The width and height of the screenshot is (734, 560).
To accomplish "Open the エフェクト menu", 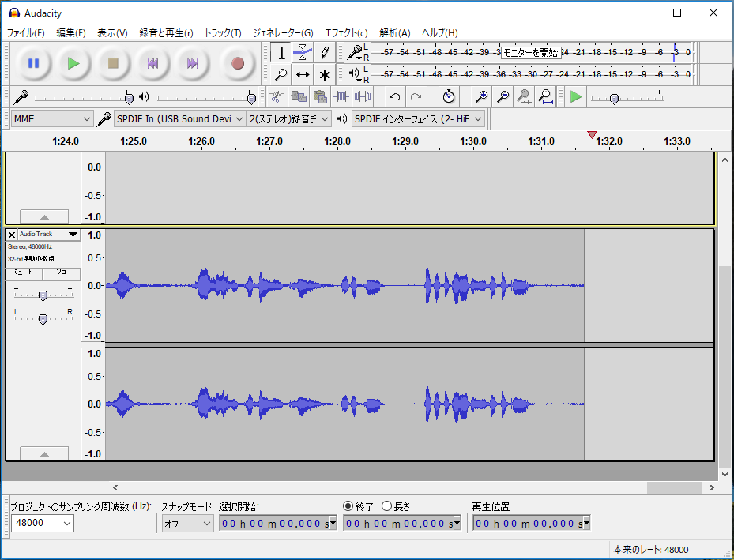I will tap(346, 32).
